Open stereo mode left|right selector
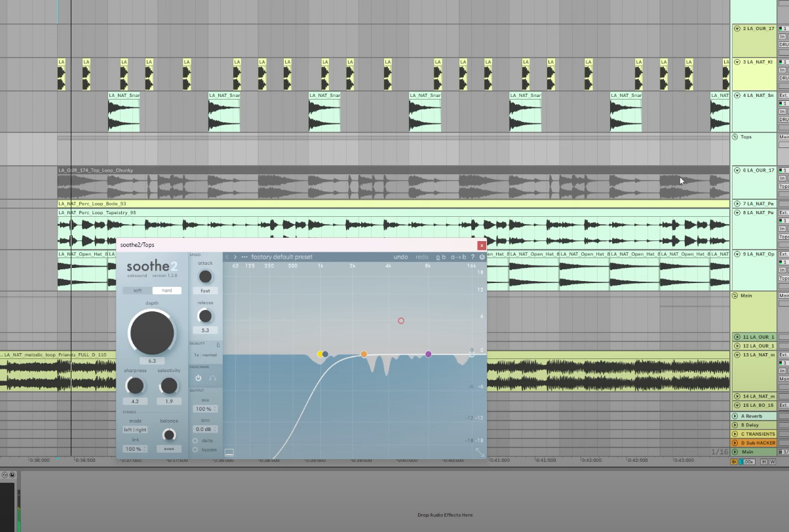Screen dimensions: 789x532 135,430
